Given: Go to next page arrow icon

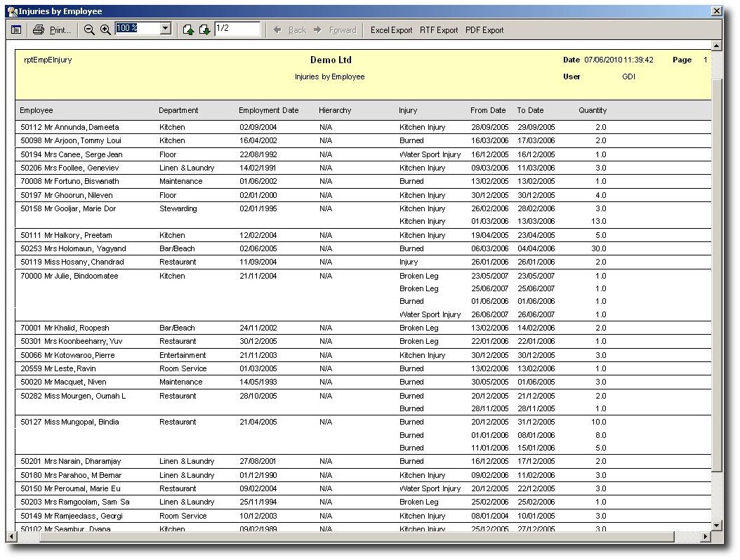Looking at the screenshot, I should [204, 29].
